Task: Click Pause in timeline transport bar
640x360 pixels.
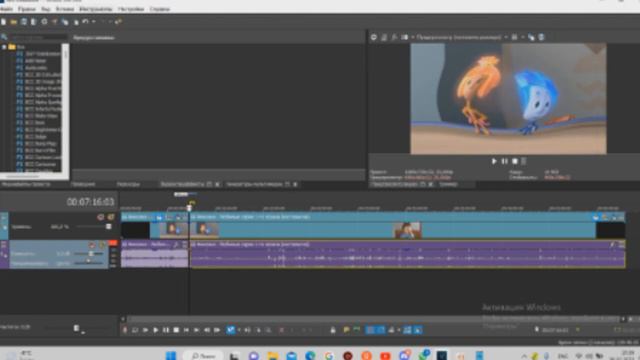Action: [x=166, y=330]
